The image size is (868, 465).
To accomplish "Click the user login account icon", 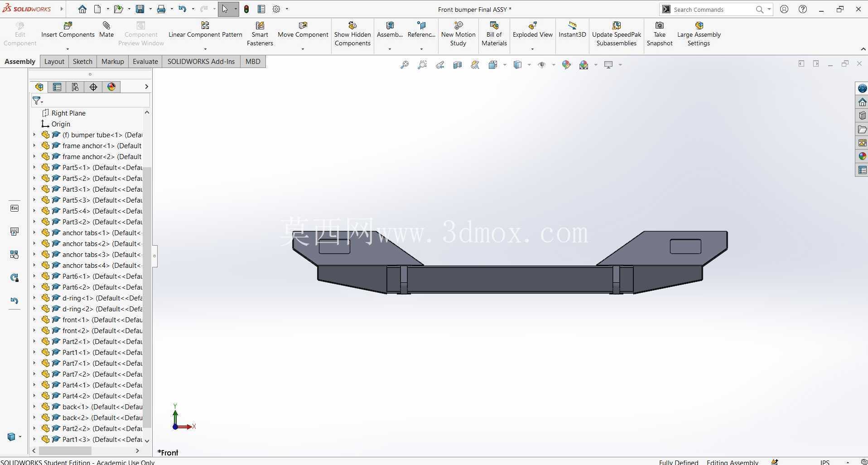I will pos(784,9).
